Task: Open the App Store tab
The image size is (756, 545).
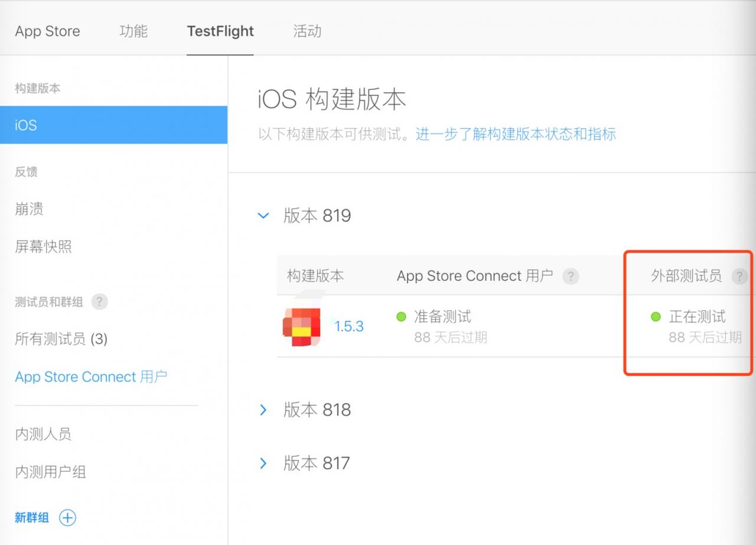Action: pos(47,31)
